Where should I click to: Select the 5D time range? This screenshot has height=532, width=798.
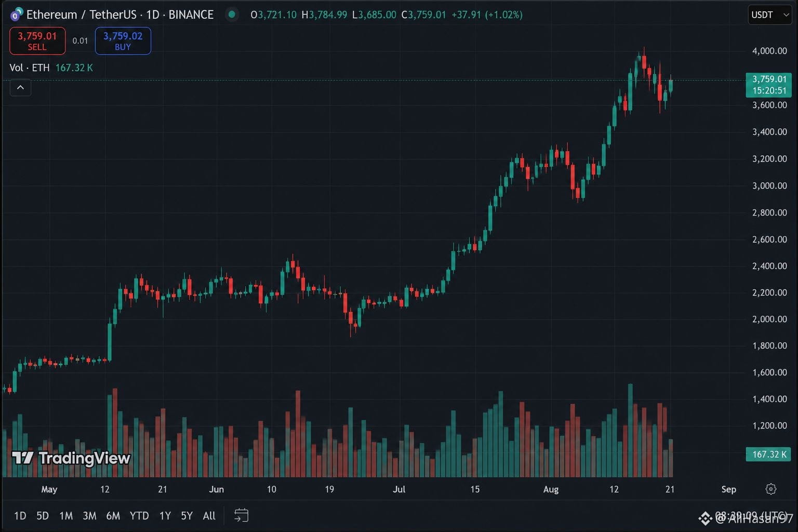click(43, 516)
